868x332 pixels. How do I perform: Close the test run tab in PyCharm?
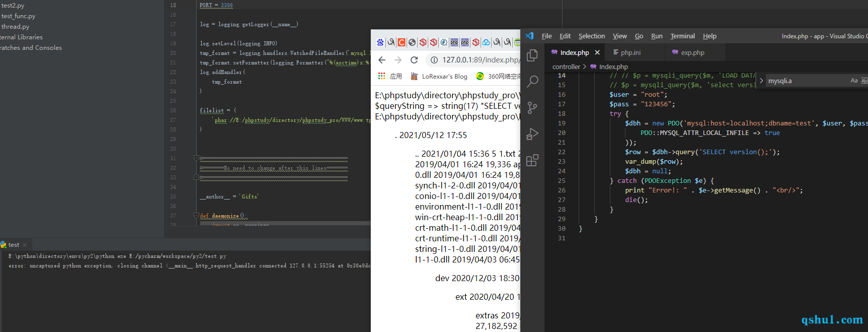pos(25,245)
